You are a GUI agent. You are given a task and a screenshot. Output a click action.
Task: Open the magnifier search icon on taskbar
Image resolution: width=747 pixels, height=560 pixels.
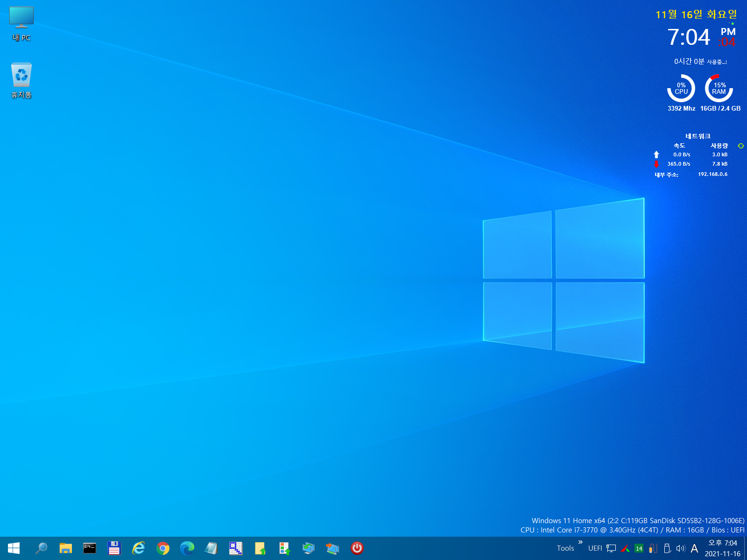pos(42,548)
